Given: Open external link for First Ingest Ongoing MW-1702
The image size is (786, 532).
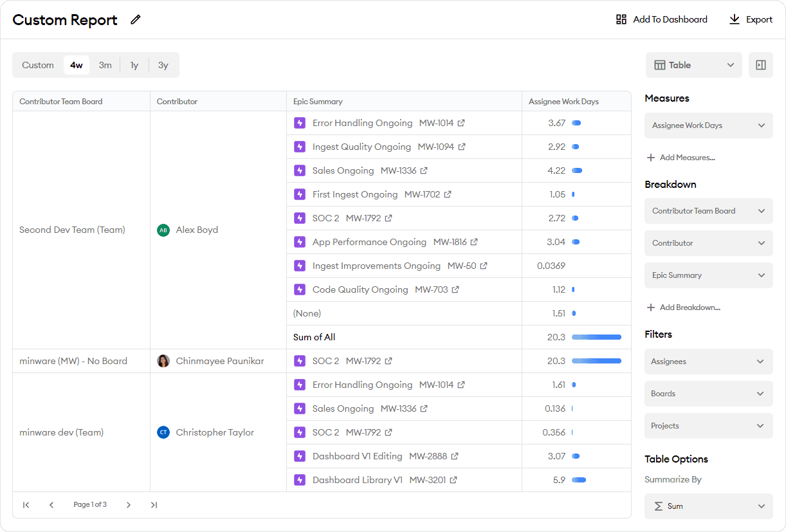Looking at the screenshot, I should coord(448,194).
